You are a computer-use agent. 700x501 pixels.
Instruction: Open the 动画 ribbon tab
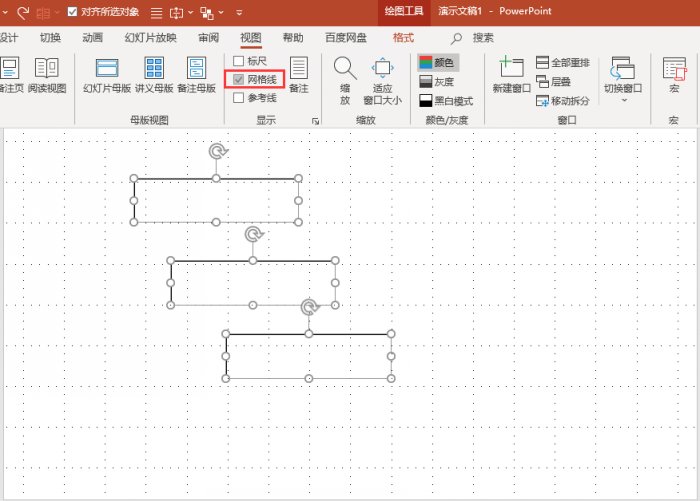pos(92,38)
